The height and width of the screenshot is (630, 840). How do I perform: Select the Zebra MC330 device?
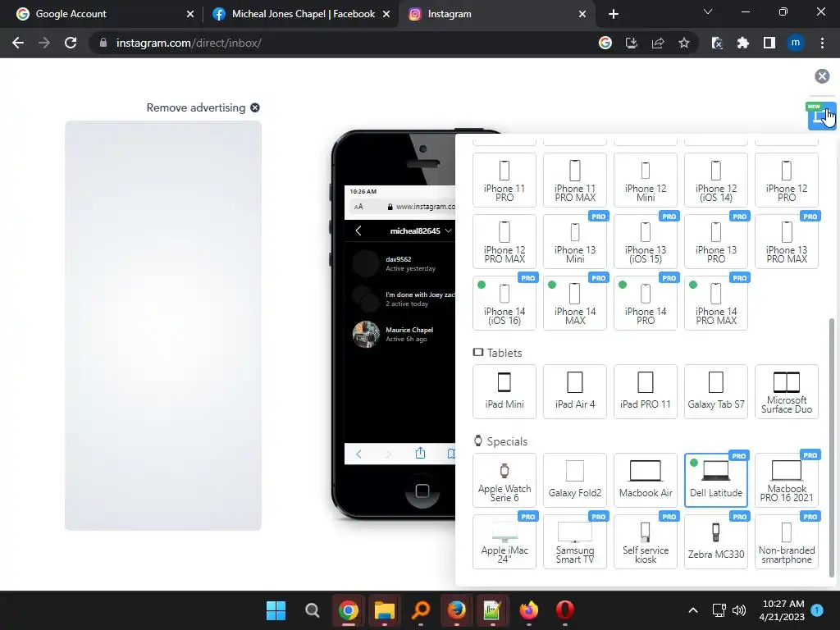tap(715, 541)
